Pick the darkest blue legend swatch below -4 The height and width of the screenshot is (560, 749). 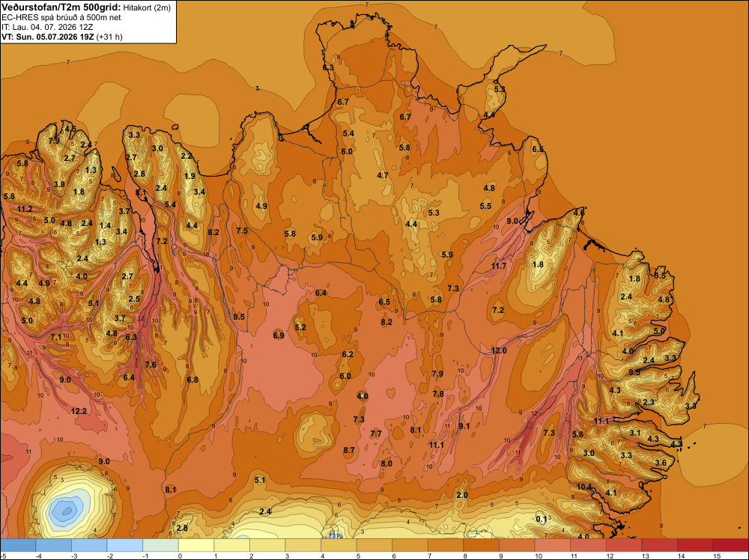click(18, 545)
